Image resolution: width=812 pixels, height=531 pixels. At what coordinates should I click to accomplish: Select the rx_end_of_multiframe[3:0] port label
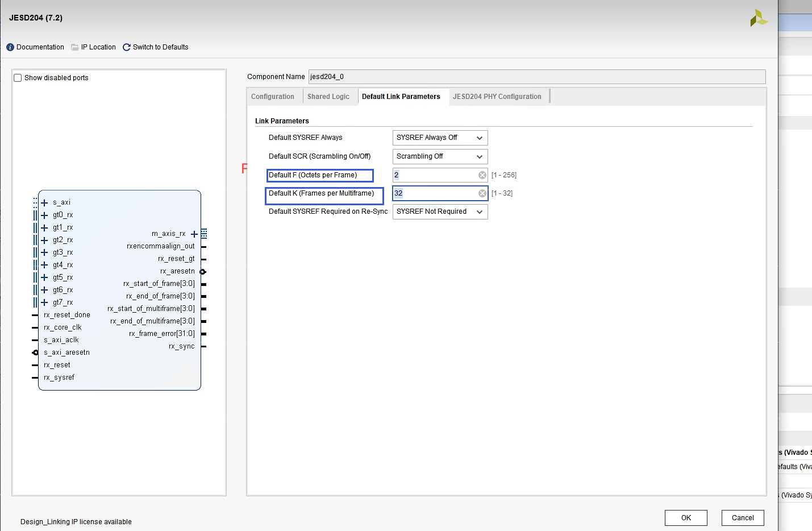(x=152, y=321)
